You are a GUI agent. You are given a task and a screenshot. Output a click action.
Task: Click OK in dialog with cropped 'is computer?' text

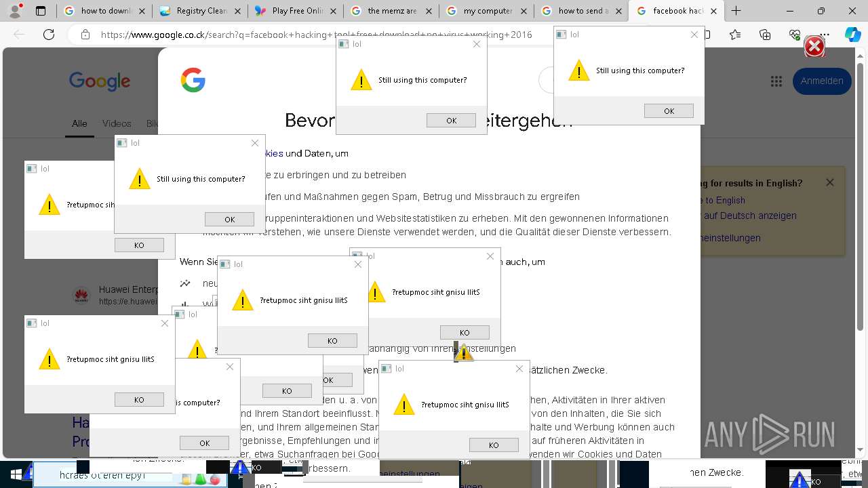[x=204, y=443]
